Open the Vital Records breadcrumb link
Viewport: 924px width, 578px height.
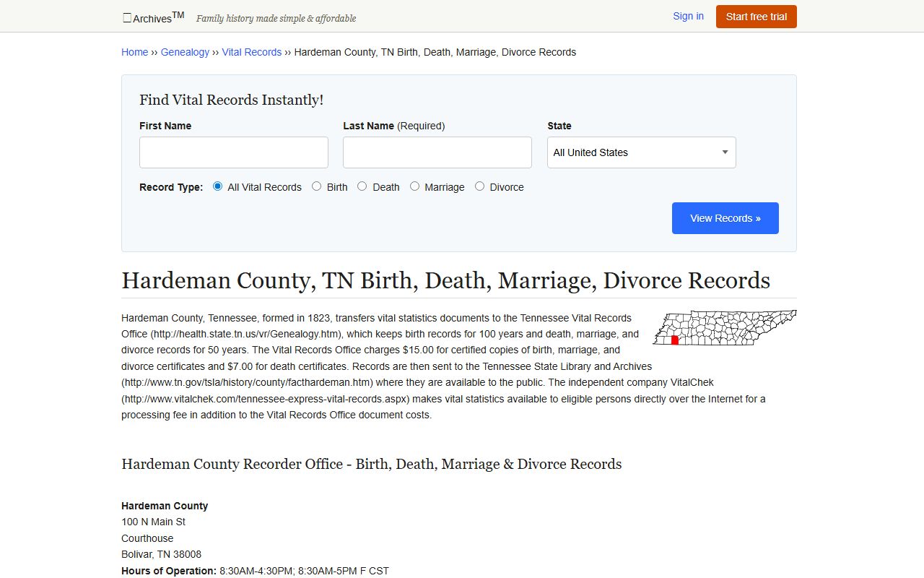click(x=252, y=52)
